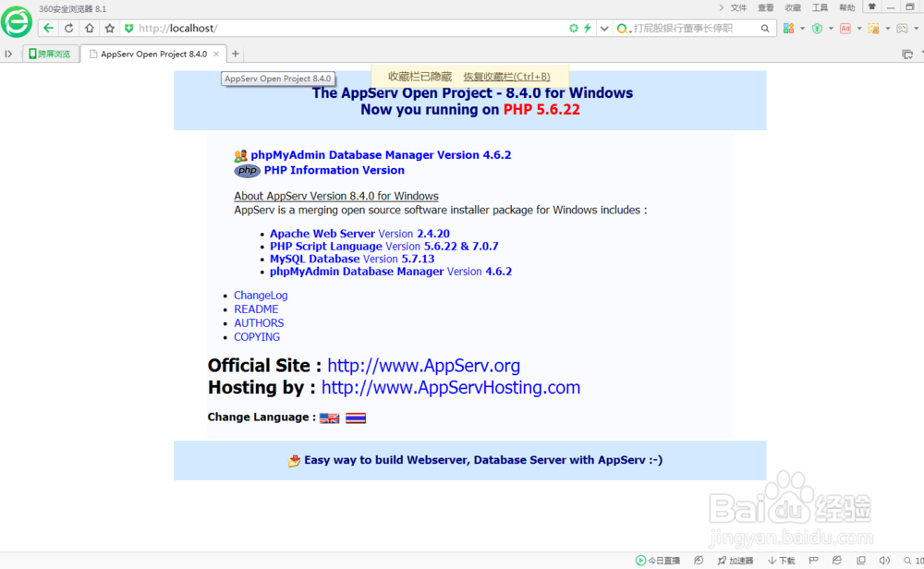The width and height of the screenshot is (924, 569).
Task: Open the ChangeLog link
Action: [x=261, y=295]
